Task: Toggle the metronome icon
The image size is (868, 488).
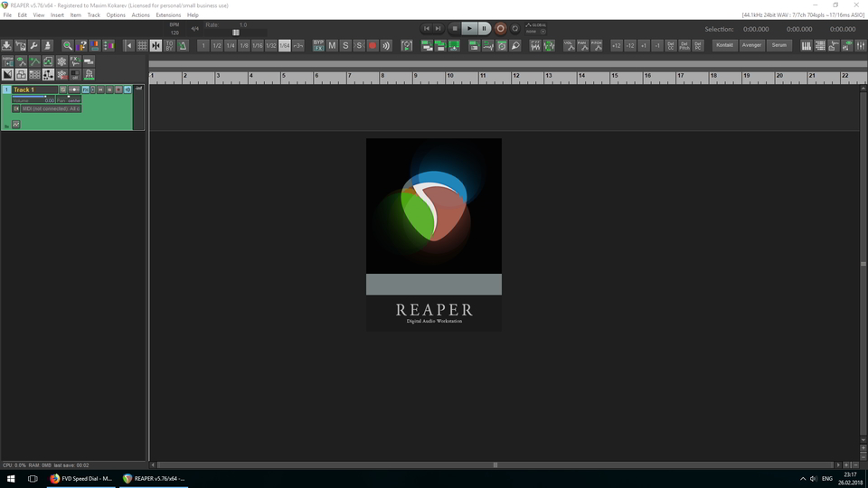Action: coord(183,45)
